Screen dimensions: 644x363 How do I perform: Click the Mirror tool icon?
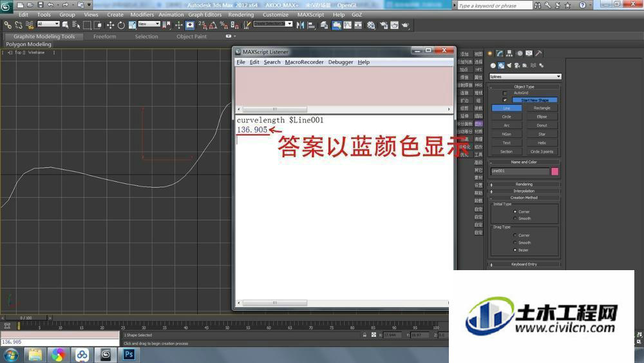click(300, 25)
